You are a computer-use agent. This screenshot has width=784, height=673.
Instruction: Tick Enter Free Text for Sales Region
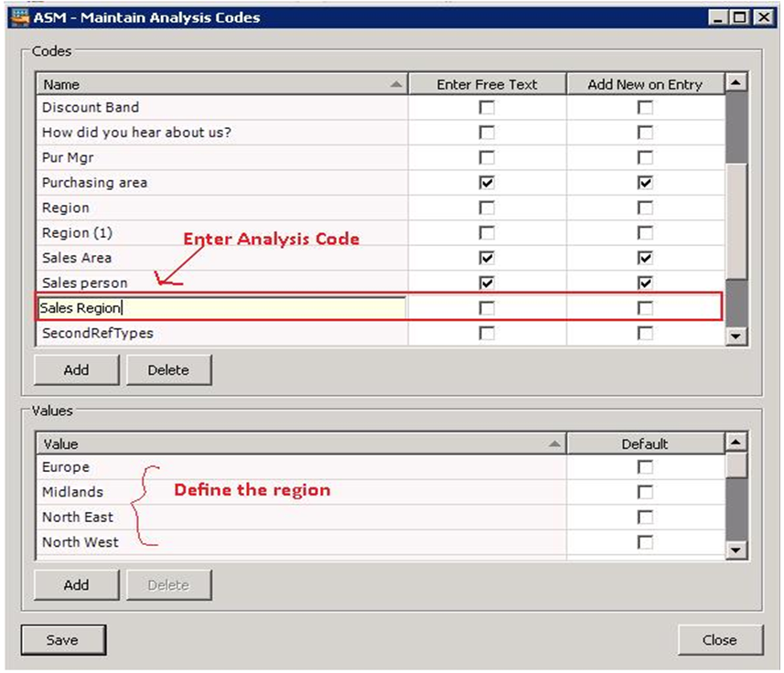click(x=487, y=308)
